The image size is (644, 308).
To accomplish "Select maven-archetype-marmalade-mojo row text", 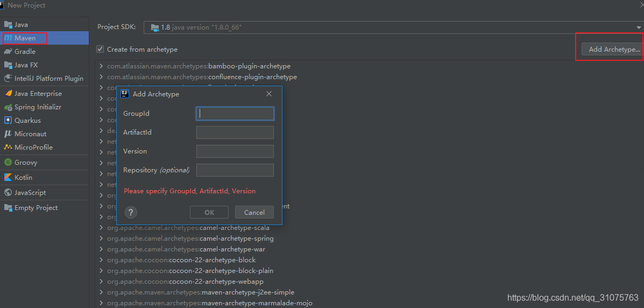I will pyautogui.click(x=210, y=303).
